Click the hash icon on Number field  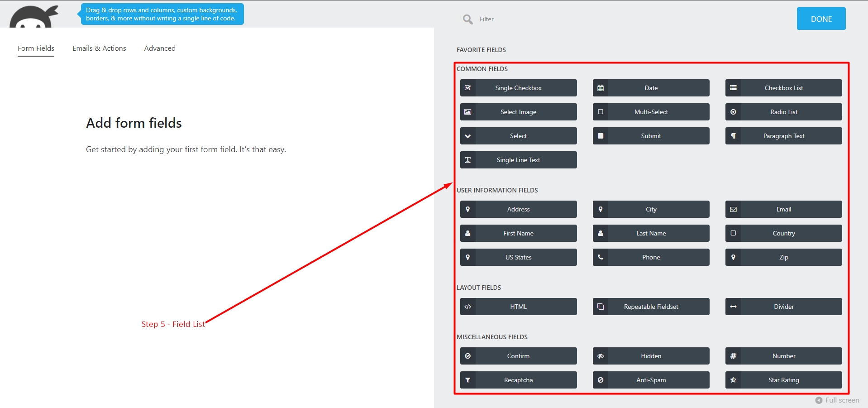(733, 356)
